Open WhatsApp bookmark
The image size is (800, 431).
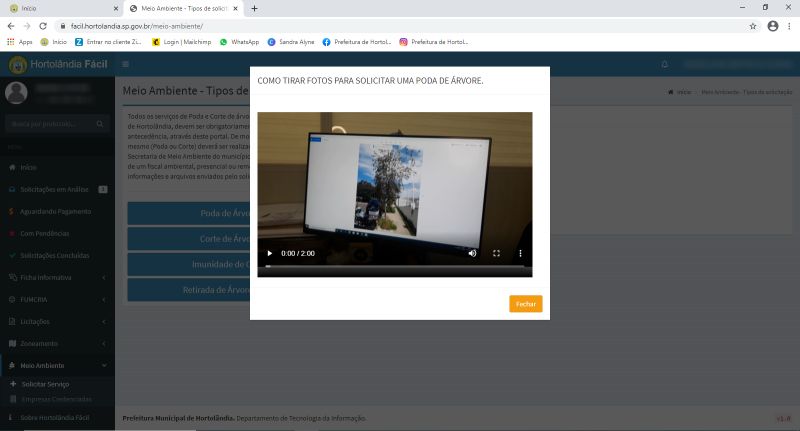click(x=239, y=42)
